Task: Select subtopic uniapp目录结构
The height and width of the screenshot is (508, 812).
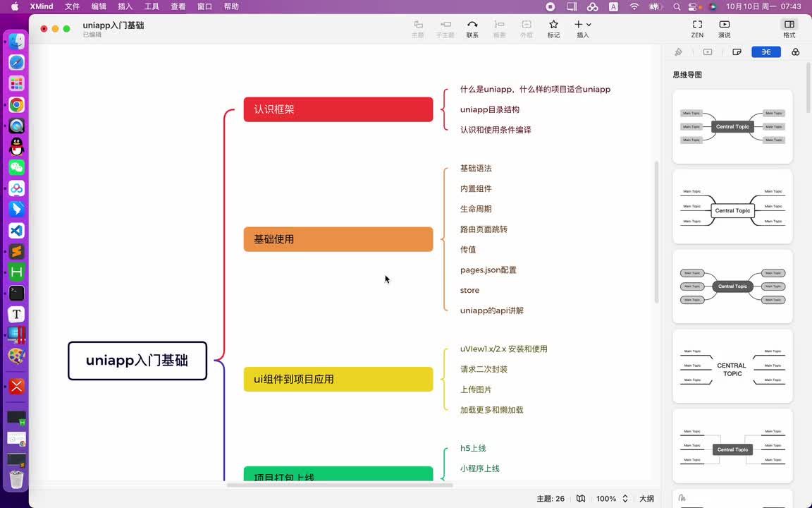Action: pos(489,109)
